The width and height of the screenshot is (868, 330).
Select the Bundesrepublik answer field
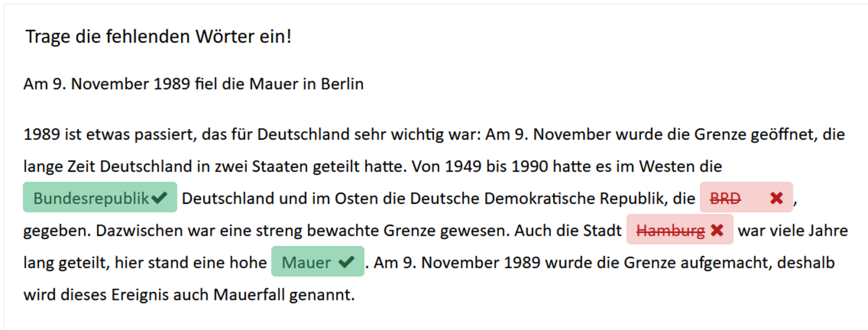pos(100,197)
